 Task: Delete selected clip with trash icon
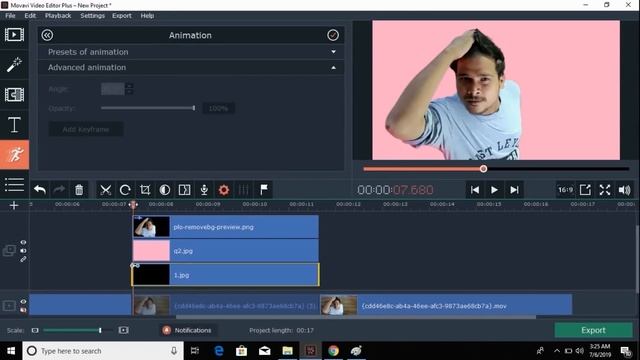[79, 190]
